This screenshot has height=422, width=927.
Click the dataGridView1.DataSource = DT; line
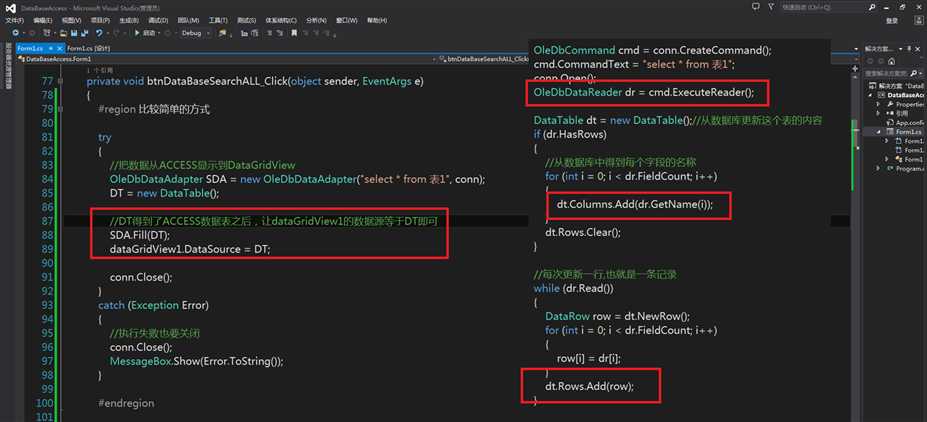[x=190, y=249]
